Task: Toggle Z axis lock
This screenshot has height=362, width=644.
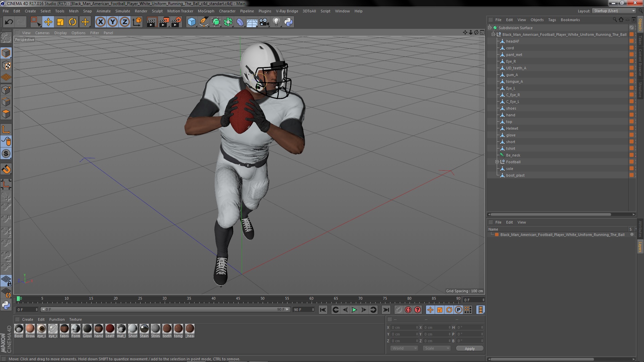Action: tap(125, 22)
